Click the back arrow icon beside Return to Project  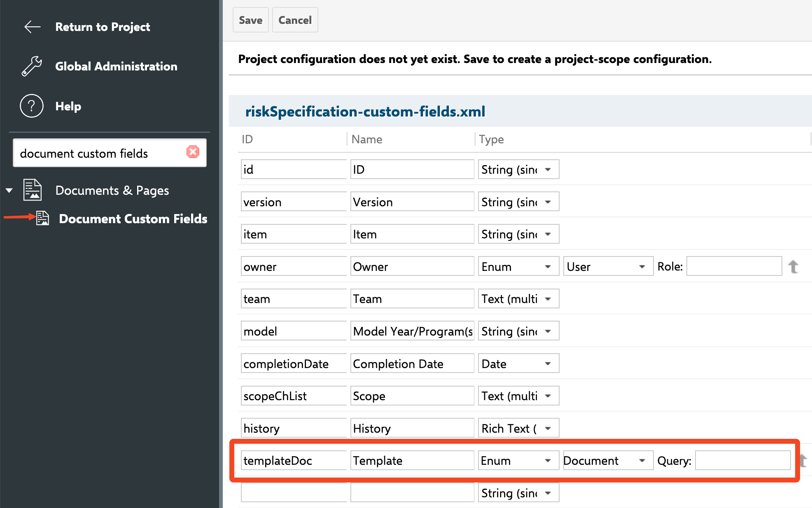tap(32, 27)
